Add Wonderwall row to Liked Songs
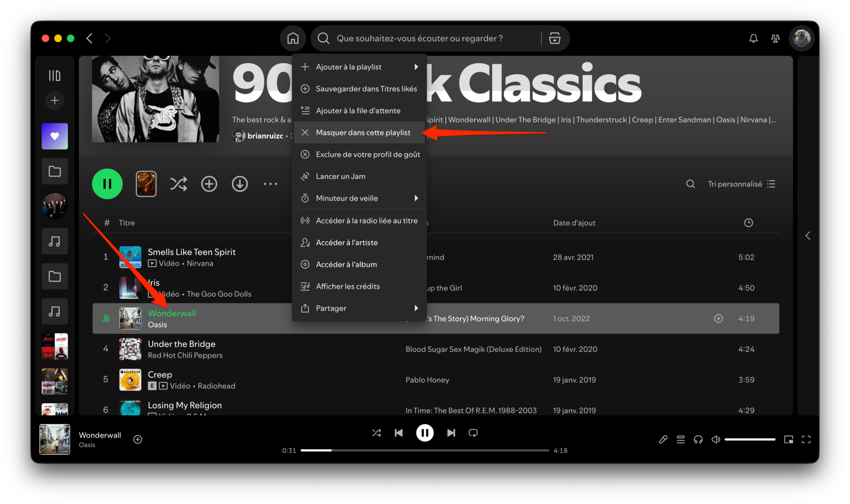Screen dimensions: 850x504 click(x=719, y=319)
